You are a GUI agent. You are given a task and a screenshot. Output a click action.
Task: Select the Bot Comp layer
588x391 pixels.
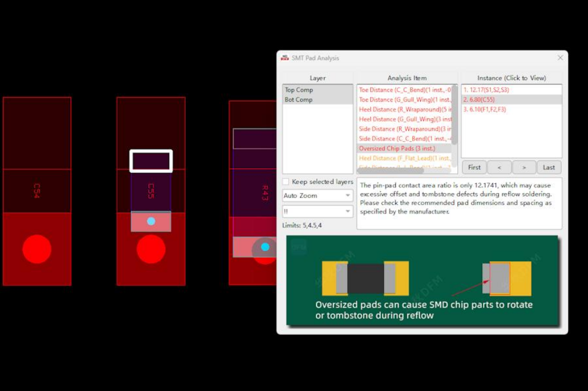[299, 100]
